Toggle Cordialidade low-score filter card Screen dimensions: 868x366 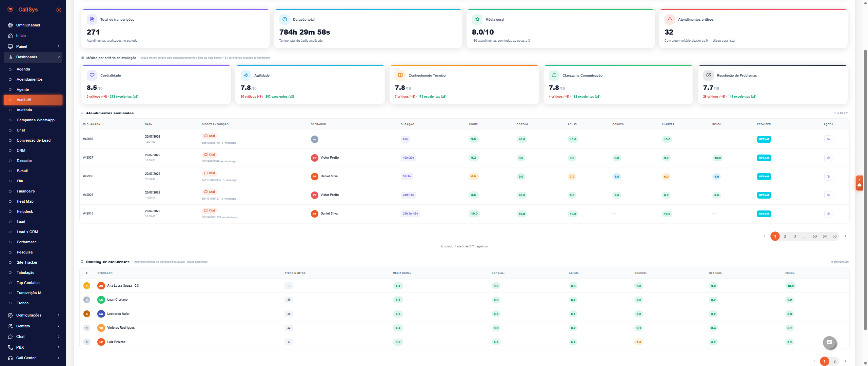click(156, 84)
